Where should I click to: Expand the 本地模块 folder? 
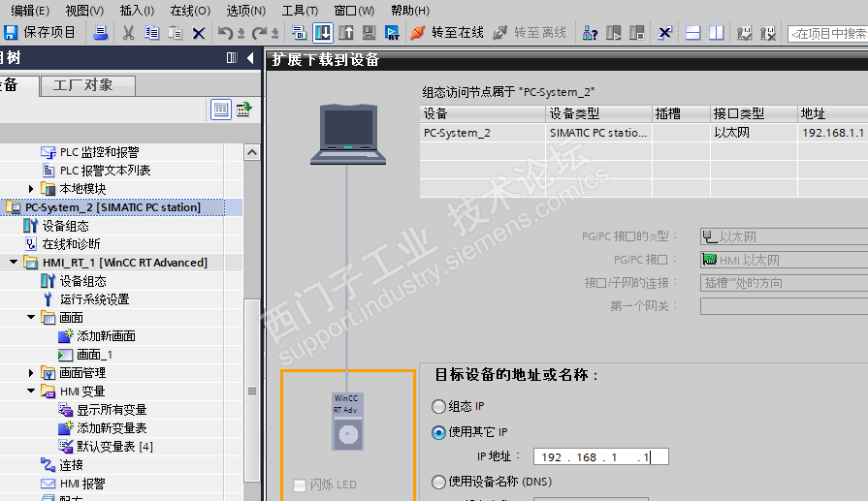point(31,189)
